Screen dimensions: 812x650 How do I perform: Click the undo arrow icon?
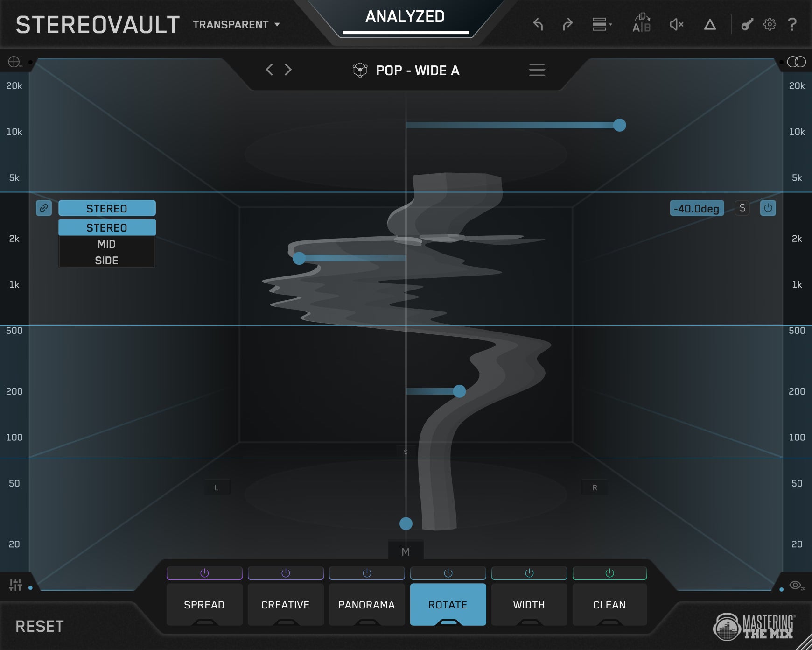pos(538,24)
